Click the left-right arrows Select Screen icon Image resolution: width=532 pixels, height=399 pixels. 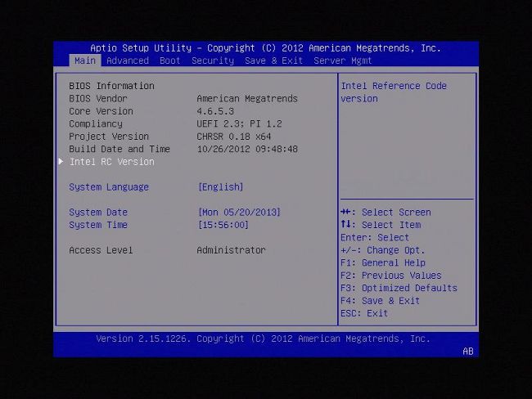pyautogui.click(x=345, y=213)
